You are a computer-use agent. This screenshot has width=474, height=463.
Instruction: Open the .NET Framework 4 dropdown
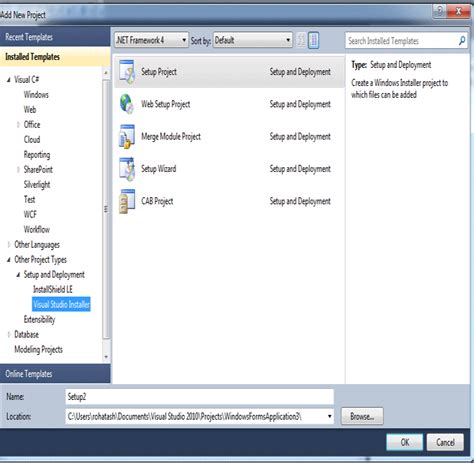click(151, 40)
